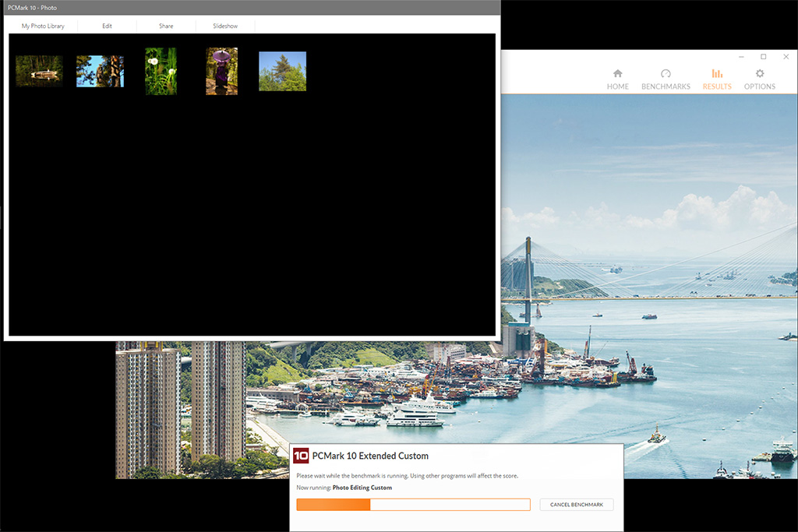Open Benchmarks via the gauge icon
The image size is (798, 532).
[666, 80]
